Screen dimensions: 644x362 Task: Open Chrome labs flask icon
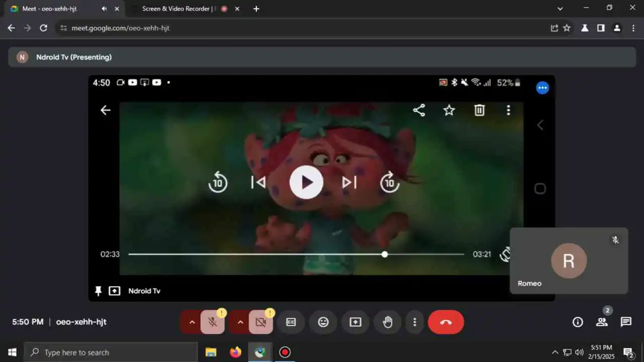pyautogui.click(x=585, y=28)
